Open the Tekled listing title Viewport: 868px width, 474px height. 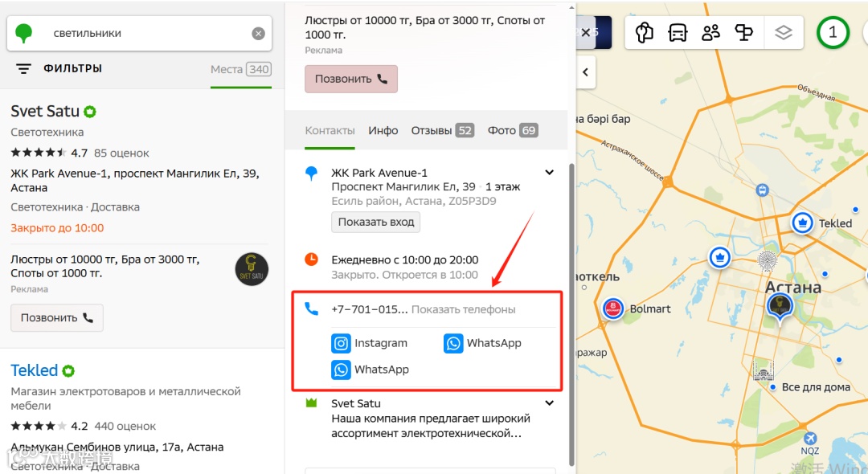(x=35, y=370)
